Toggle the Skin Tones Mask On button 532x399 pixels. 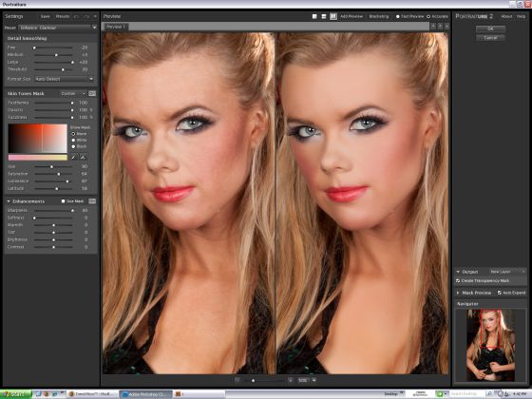point(92,93)
